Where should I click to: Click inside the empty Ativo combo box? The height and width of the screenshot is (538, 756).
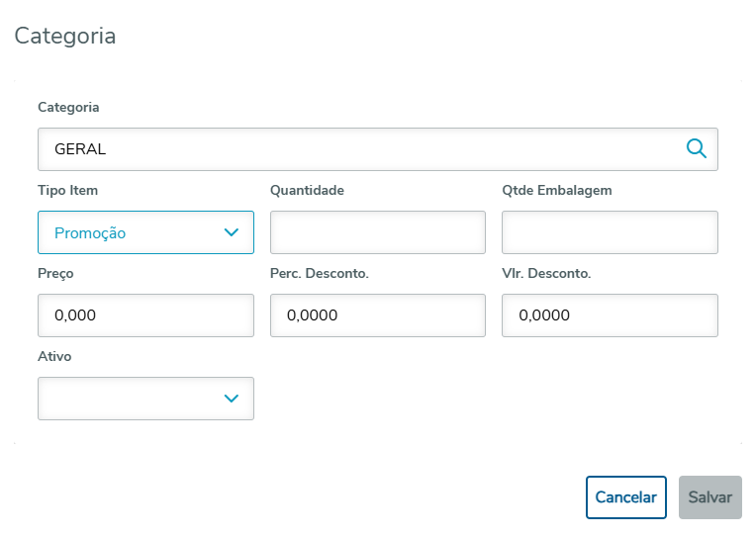[129, 399]
